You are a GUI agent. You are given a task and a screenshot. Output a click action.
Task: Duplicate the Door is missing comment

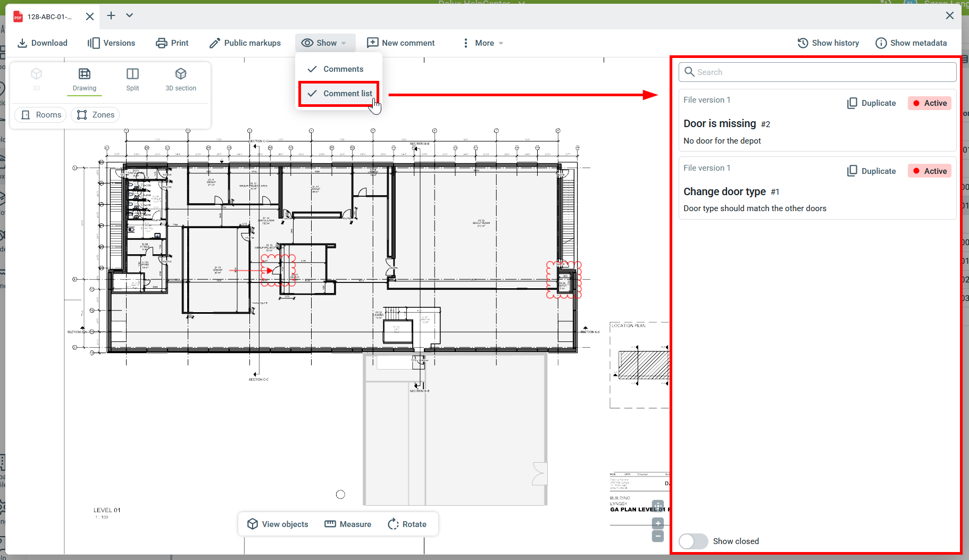click(871, 103)
